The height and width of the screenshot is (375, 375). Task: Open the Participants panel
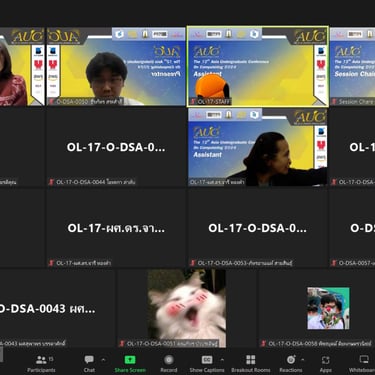click(x=41, y=363)
